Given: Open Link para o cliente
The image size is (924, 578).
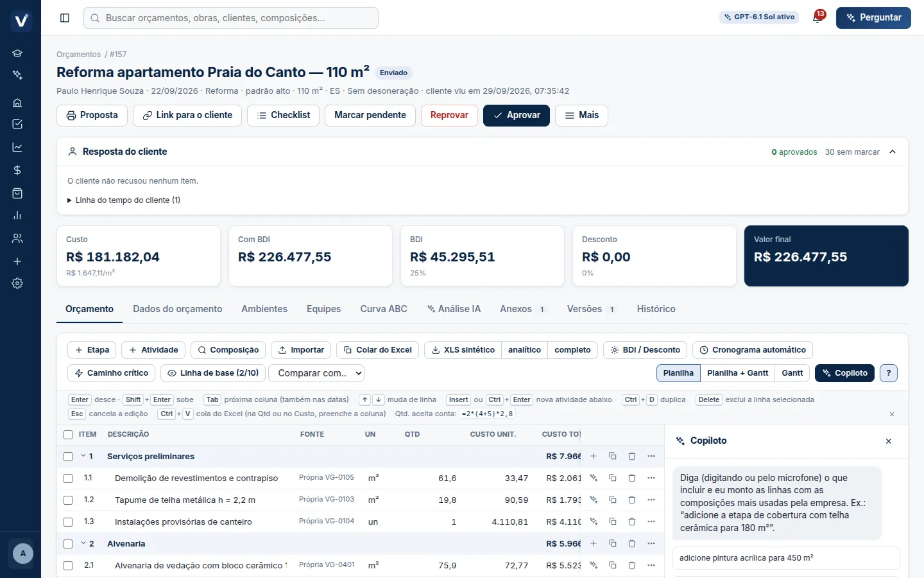Looking at the screenshot, I should point(187,116).
